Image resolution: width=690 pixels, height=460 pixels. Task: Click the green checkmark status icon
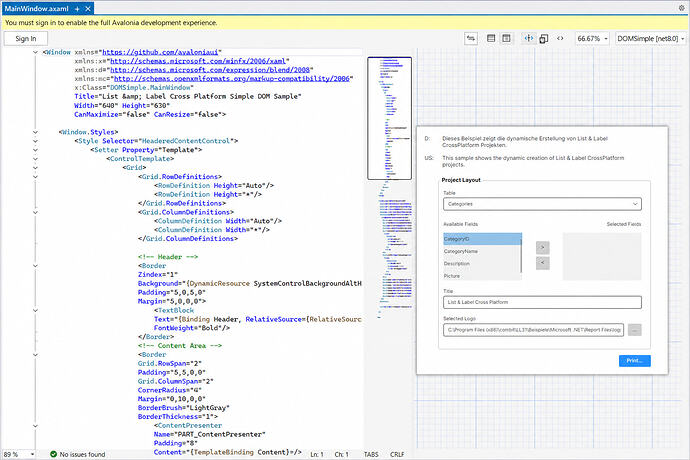coord(54,454)
